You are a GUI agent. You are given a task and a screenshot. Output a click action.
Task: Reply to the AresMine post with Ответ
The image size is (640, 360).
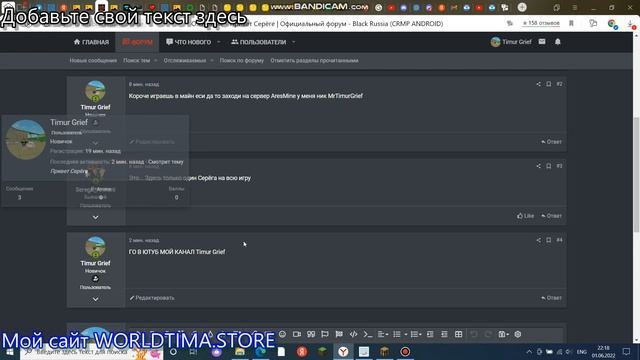tap(551, 142)
